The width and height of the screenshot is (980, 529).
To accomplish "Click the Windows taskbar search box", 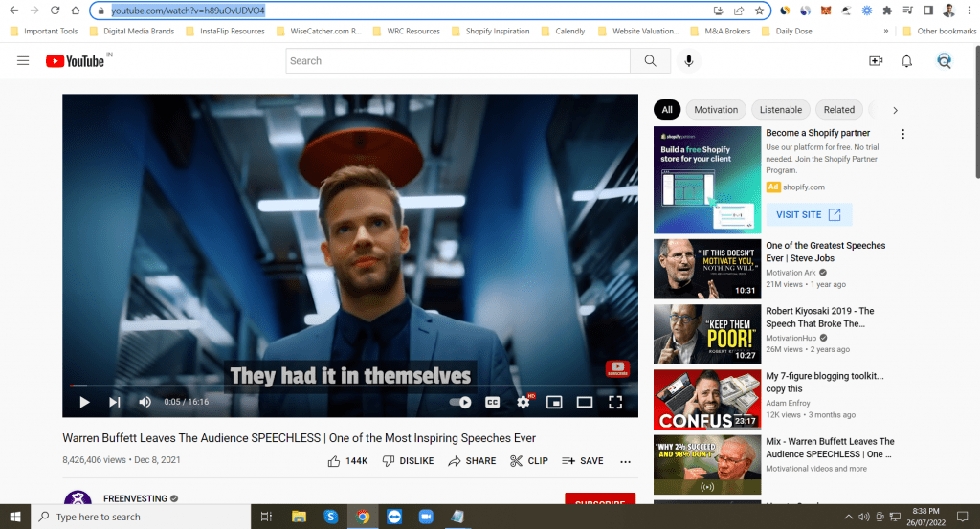I will (x=141, y=517).
